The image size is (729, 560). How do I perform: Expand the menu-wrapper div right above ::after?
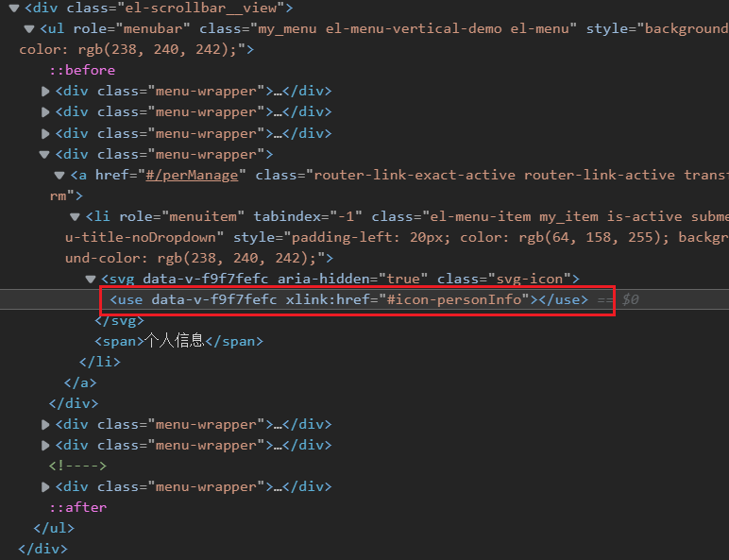pyautogui.click(x=45, y=486)
